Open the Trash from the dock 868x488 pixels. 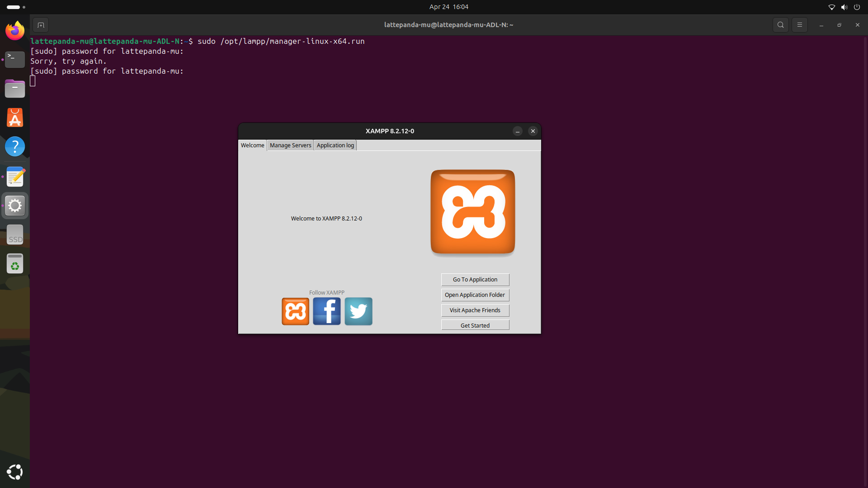(x=15, y=264)
